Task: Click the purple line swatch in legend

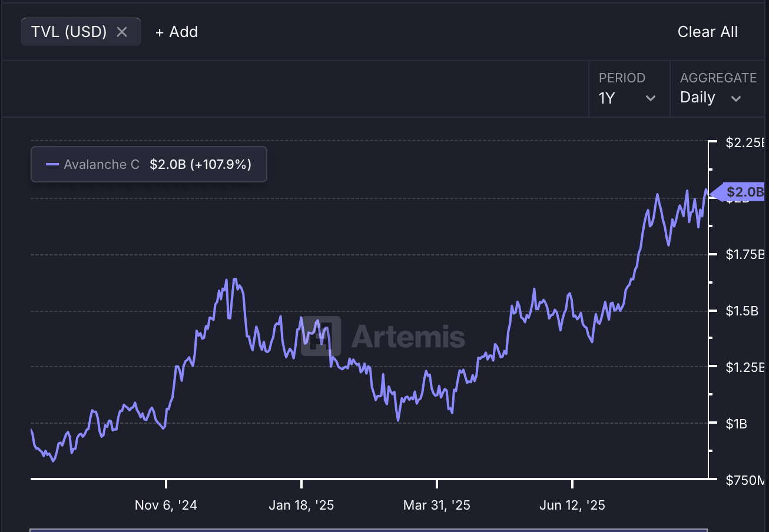Action: pyautogui.click(x=52, y=164)
